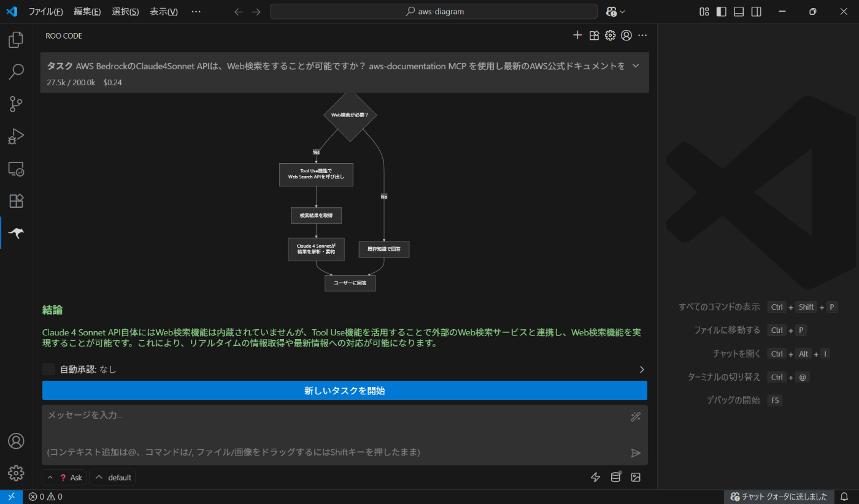The width and height of the screenshot is (859, 504).
Task: Open Customize Layout icon in title bar
Action: [704, 12]
